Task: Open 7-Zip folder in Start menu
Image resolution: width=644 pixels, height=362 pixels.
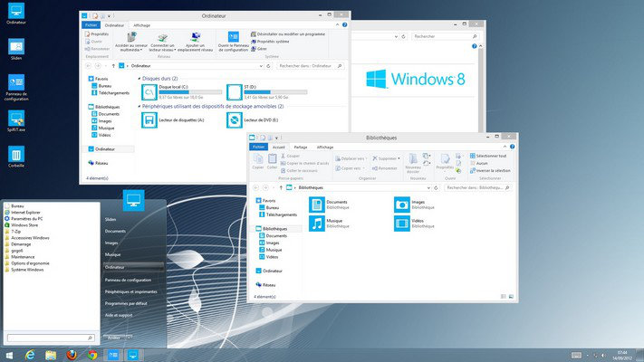Action: (13, 232)
